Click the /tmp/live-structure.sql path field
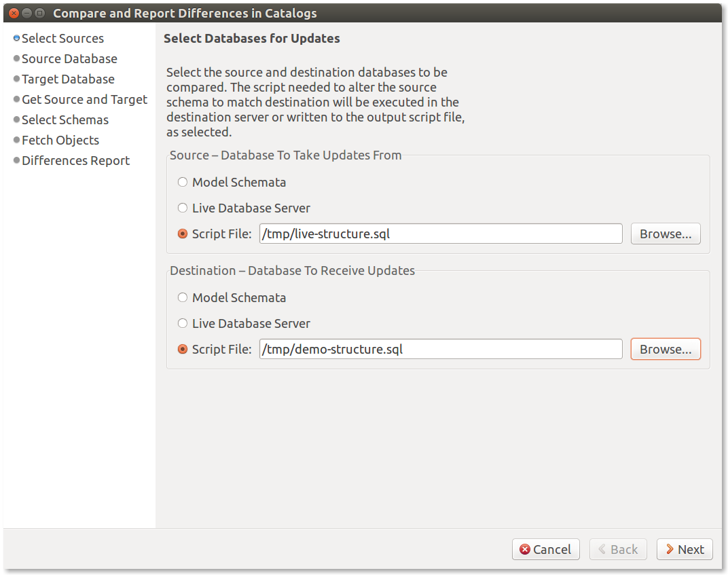This screenshot has height=575, width=728. 441,234
